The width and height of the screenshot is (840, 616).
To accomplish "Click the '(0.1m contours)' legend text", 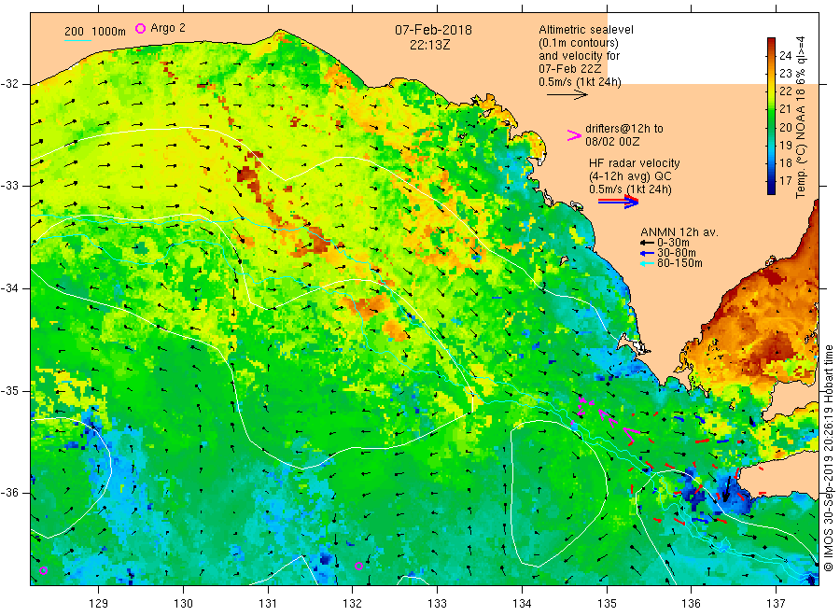I will click(578, 43).
